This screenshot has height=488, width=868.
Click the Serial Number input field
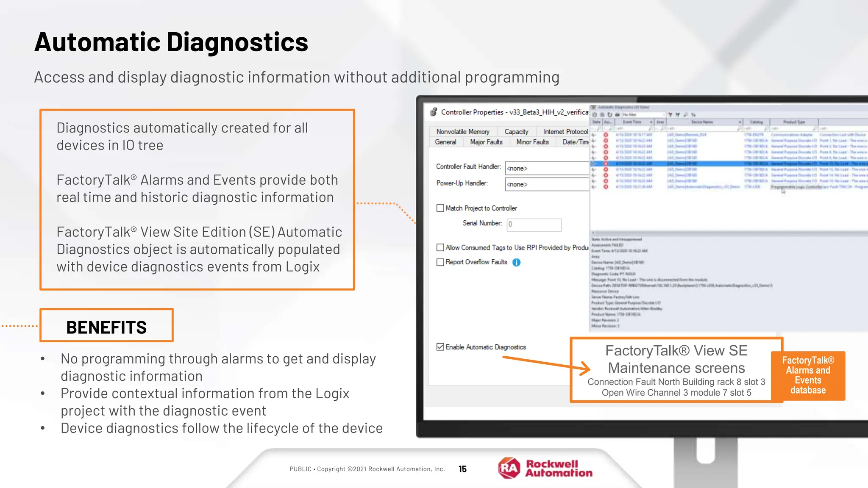coord(534,225)
